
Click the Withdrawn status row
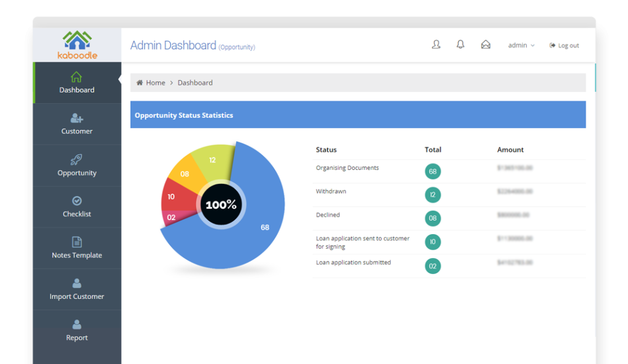(331, 192)
